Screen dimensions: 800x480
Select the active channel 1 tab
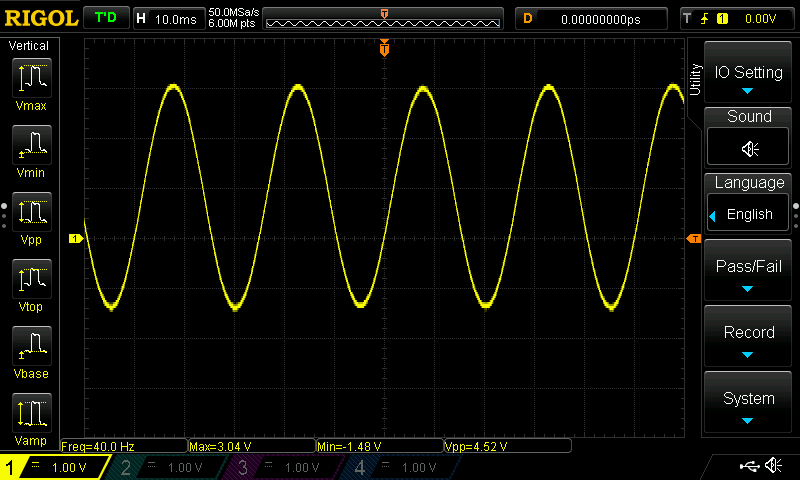coord(54,467)
